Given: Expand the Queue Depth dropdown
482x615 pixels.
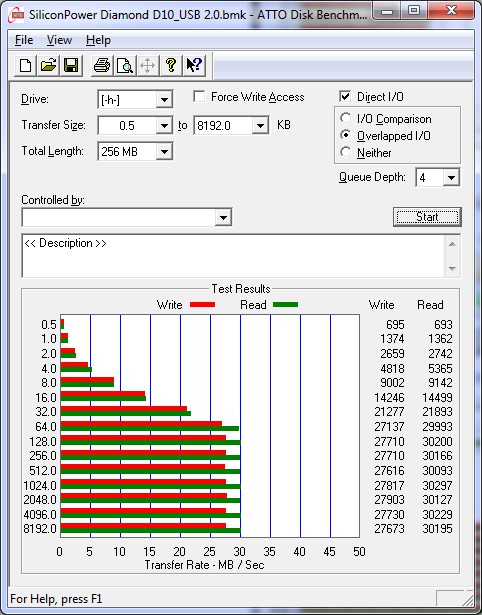Looking at the screenshot, I should click(x=451, y=178).
